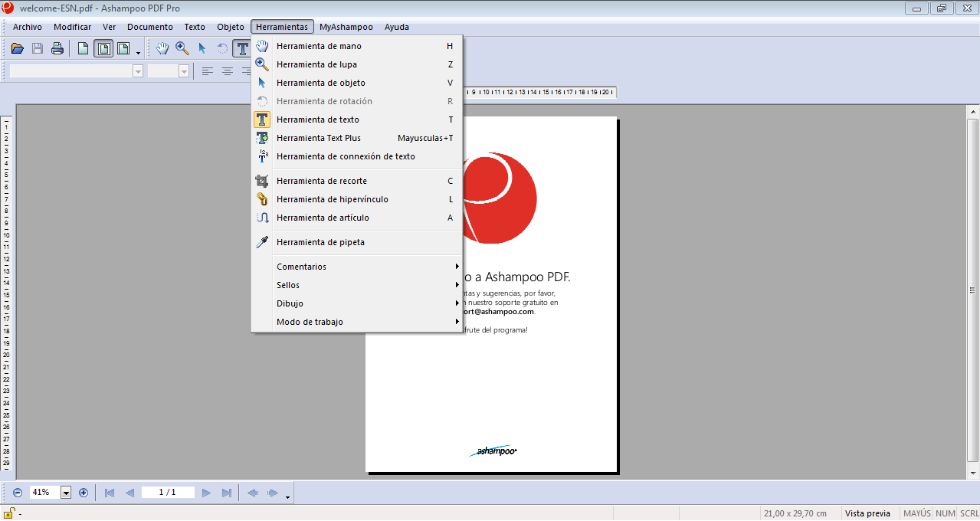This screenshot has width=980, height=521.
Task: Click the NUM indicator in status bar
Action: (946, 513)
